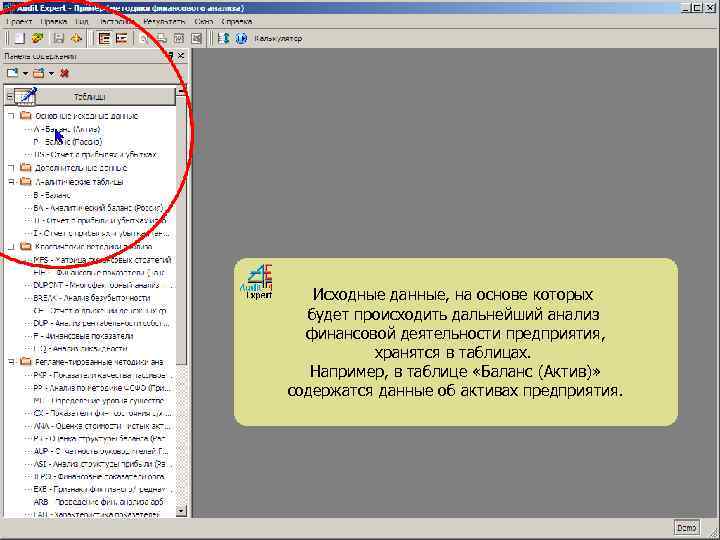The image size is (720, 540).
Task: Select DUP - Анализ рентабельности row
Action: tap(101, 323)
